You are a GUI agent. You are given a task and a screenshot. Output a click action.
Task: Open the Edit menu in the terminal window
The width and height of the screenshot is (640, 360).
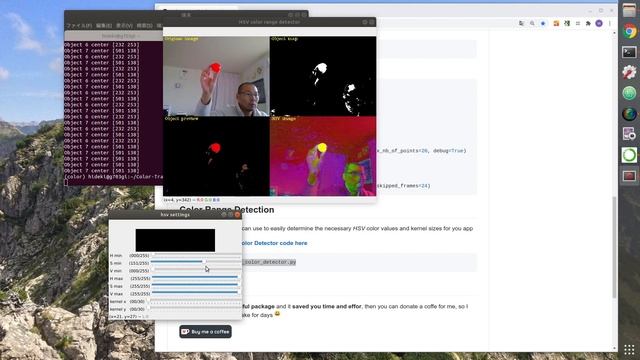pyautogui.click(x=104, y=26)
